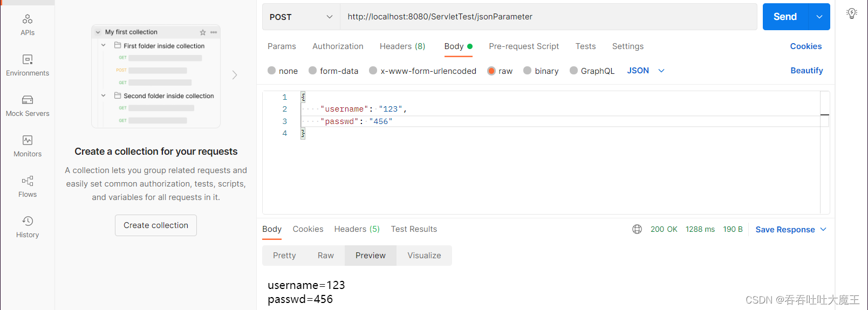Open Mock Servers from the sidebar
Image resolution: width=868 pixels, height=310 pixels.
pos(28,106)
